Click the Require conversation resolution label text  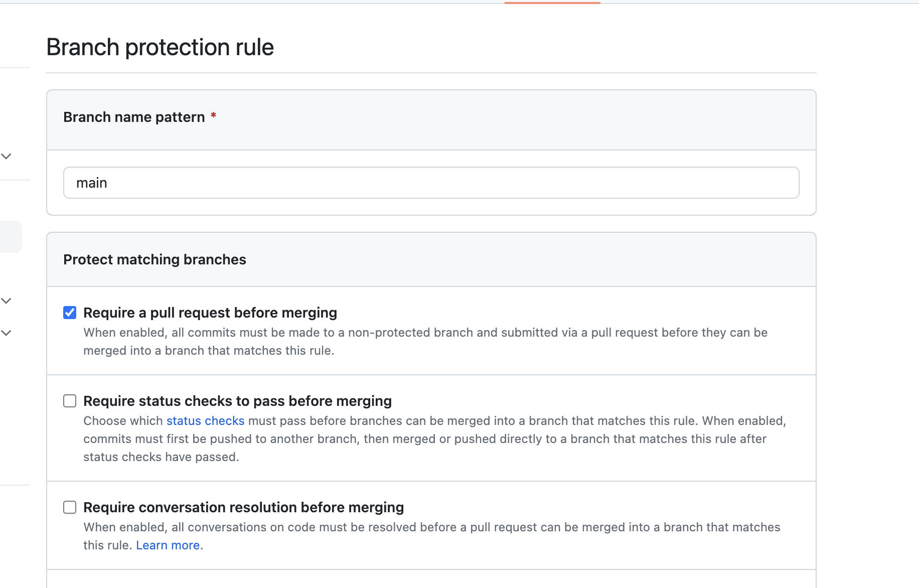click(x=243, y=507)
